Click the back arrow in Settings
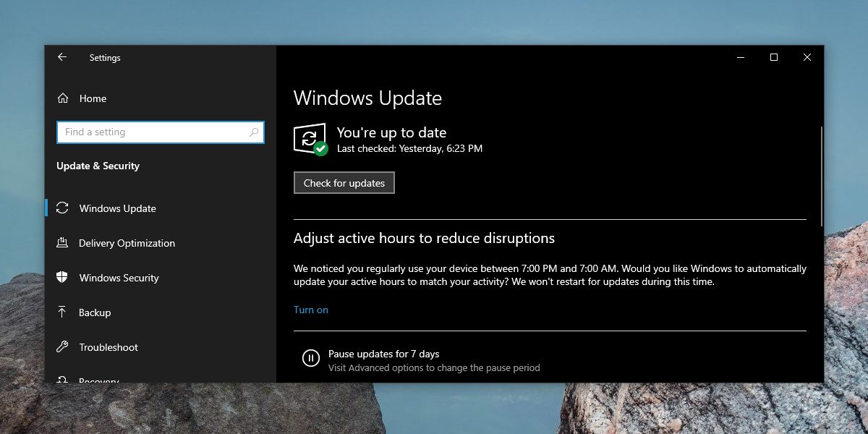The image size is (868, 434). (x=62, y=57)
